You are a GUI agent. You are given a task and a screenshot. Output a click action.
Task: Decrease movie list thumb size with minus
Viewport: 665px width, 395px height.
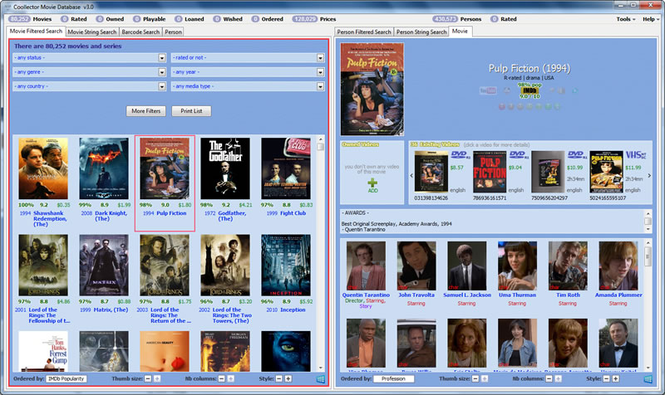148,378
